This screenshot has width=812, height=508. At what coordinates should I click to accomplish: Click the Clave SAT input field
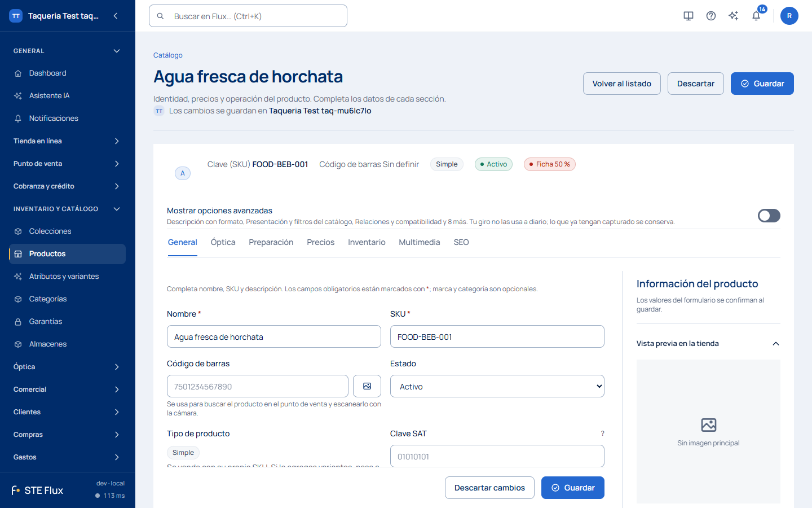tap(497, 456)
